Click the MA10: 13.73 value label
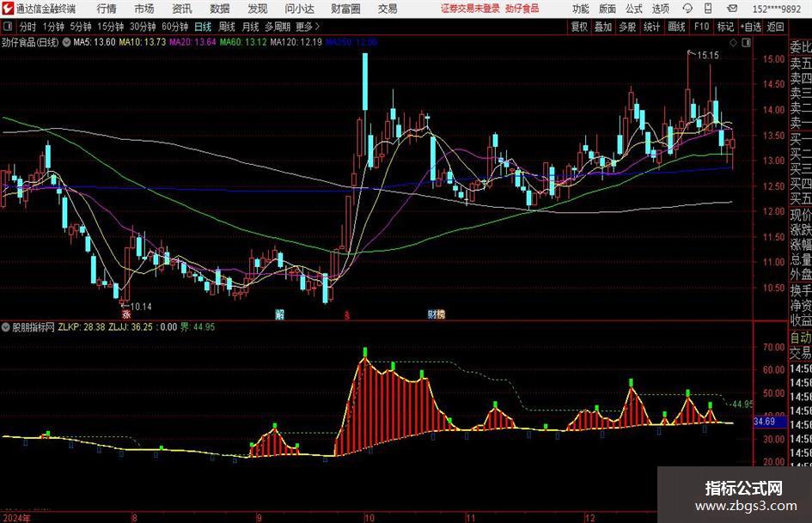 143,42
